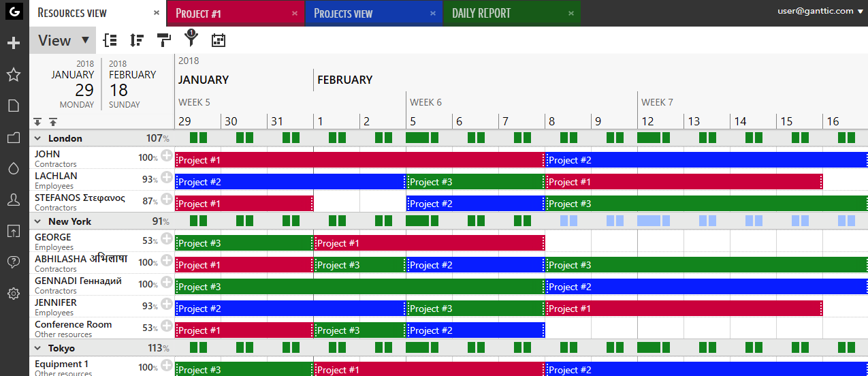Click the droplet colors sidebar icon

pyautogui.click(x=13, y=168)
